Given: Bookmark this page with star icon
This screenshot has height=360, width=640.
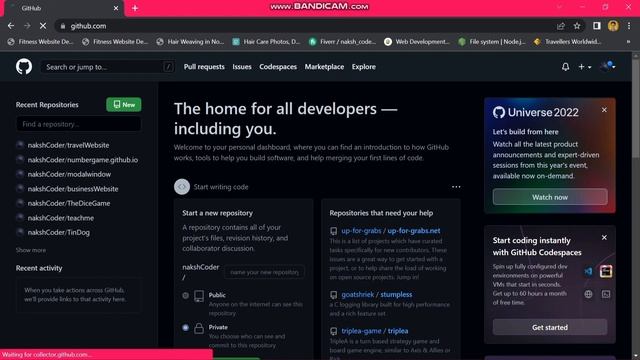Looking at the screenshot, I should click(x=577, y=26).
